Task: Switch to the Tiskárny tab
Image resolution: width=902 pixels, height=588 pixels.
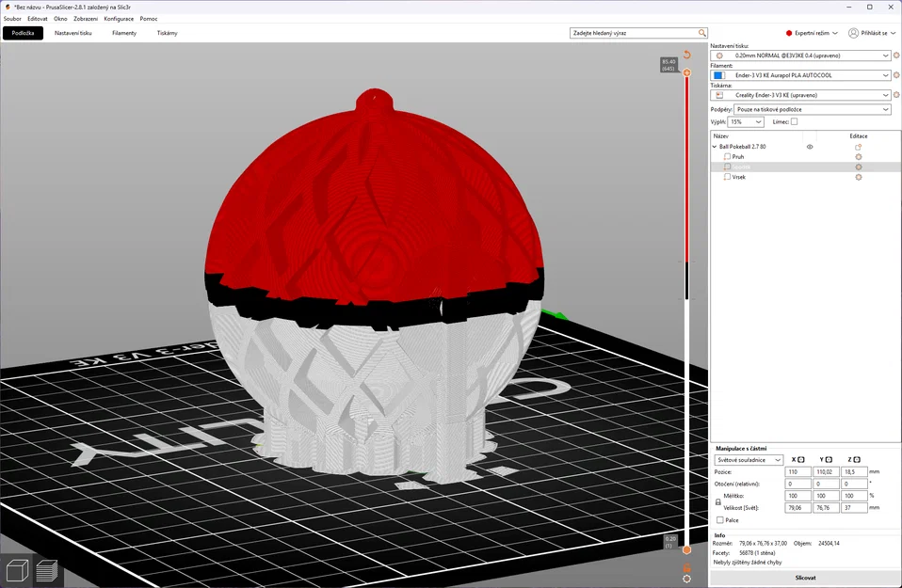Action: [168, 33]
